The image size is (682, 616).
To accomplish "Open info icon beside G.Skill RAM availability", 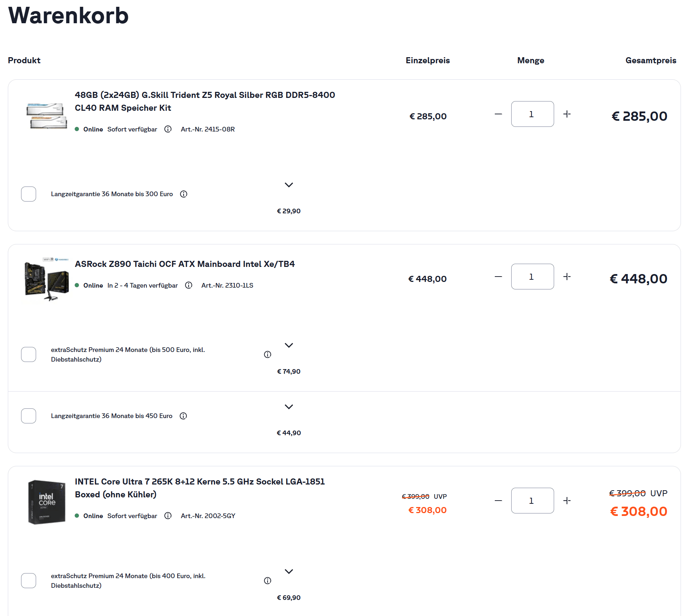I will 168,129.
